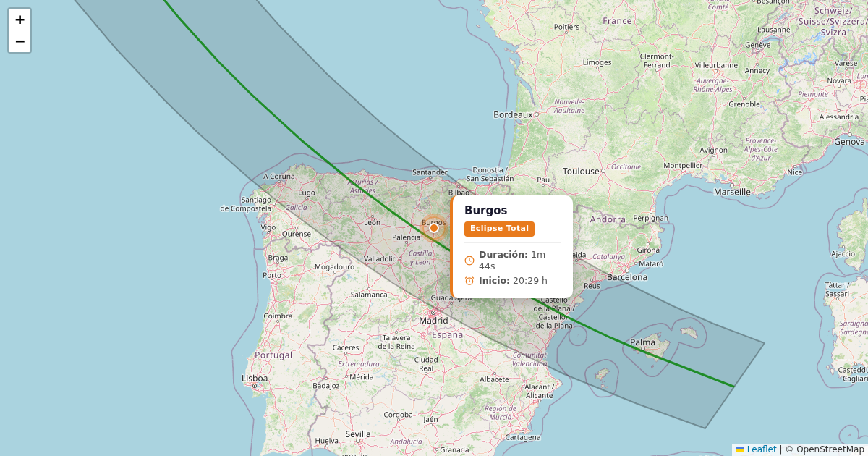Click the alarm icon beside Inicio
868x456 pixels.
click(x=469, y=281)
